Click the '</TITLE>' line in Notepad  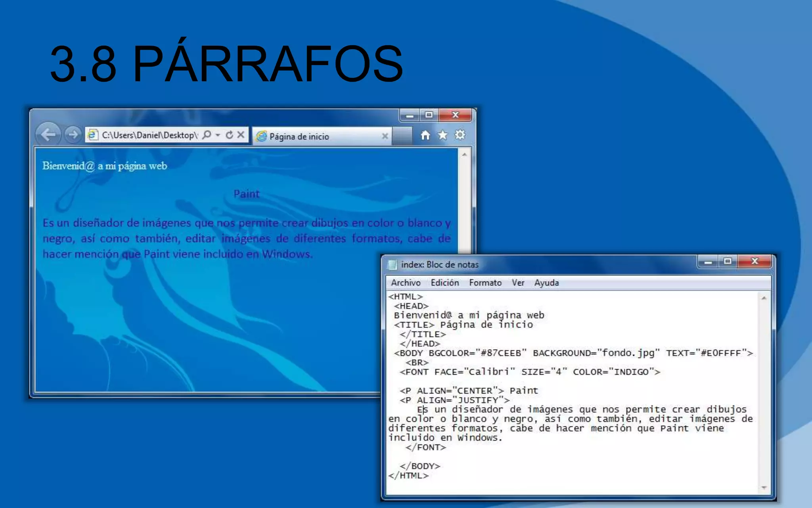coord(423,334)
